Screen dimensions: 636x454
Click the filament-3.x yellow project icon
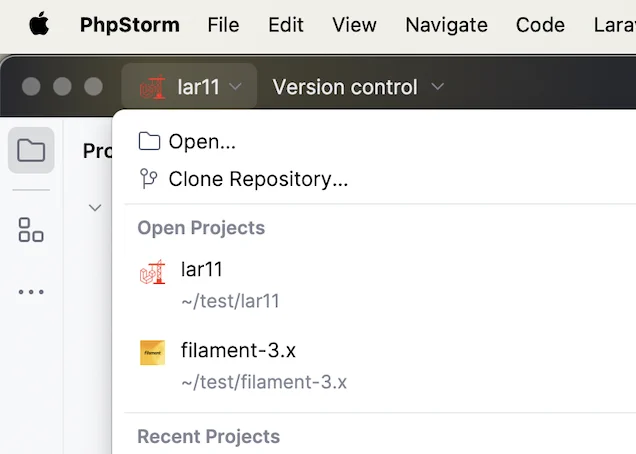153,353
